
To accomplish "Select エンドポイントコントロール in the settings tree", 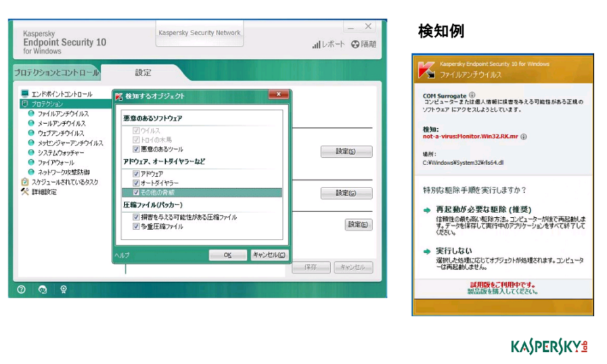I will (62, 94).
